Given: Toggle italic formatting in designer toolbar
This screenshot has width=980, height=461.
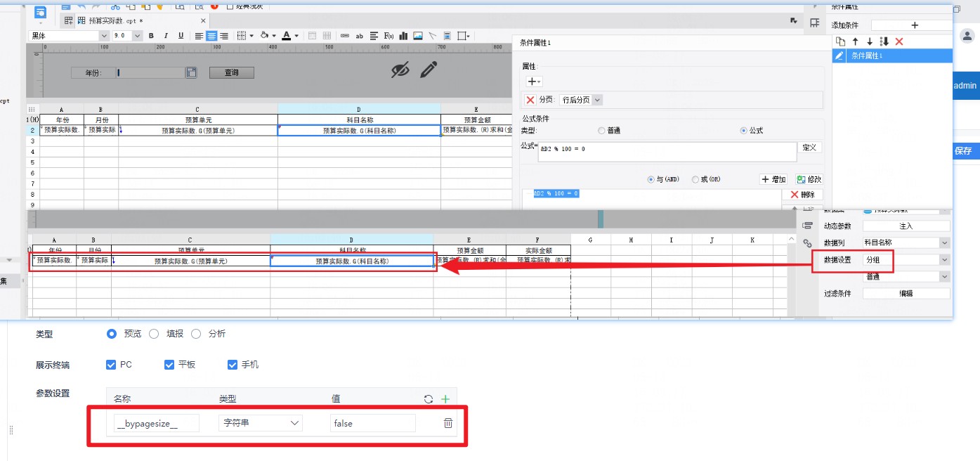Looking at the screenshot, I should pyautogui.click(x=166, y=36).
